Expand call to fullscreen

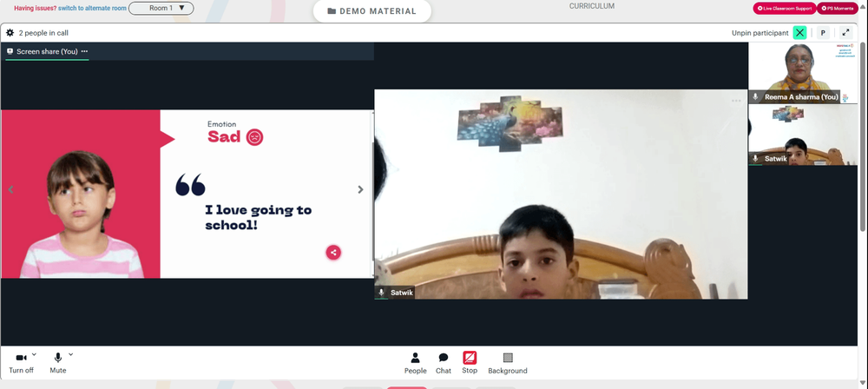(x=845, y=33)
